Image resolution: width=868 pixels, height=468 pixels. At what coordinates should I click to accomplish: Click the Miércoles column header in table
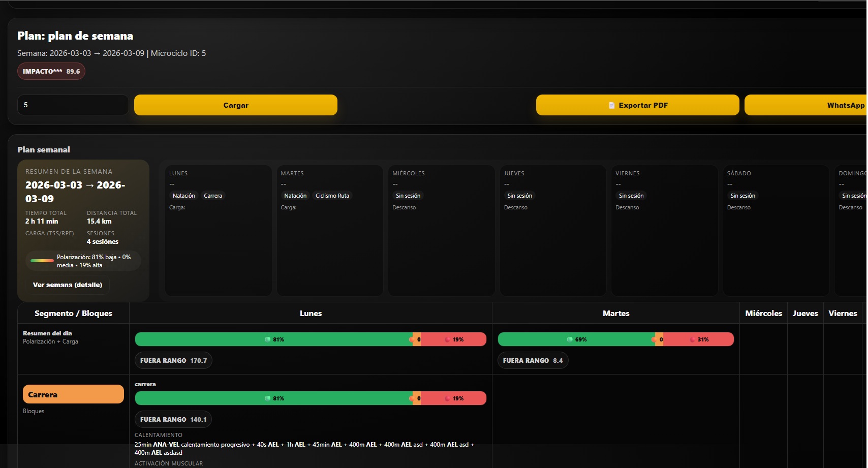pos(763,313)
